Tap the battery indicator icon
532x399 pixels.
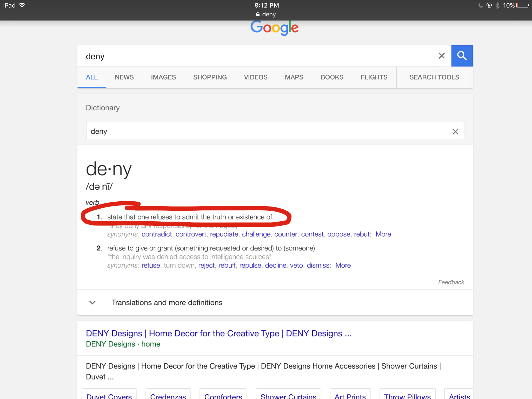click(x=523, y=5)
